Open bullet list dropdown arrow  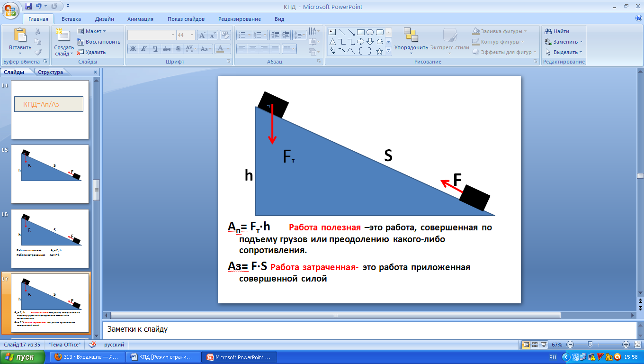coord(249,35)
